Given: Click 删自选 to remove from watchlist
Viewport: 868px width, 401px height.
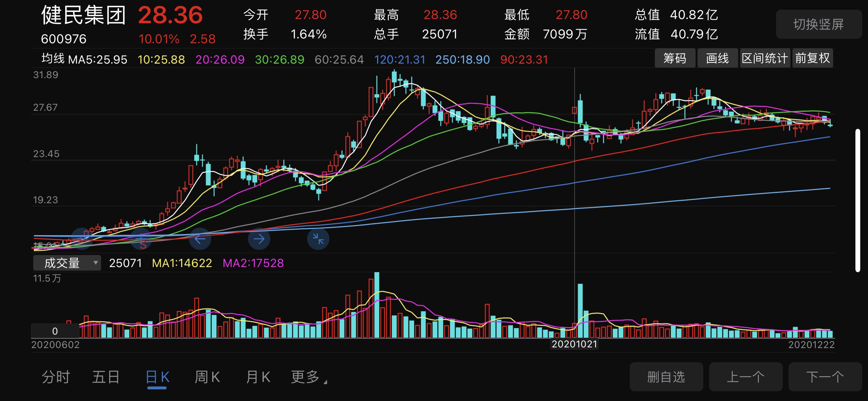Looking at the screenshot, I should pos(666,377).
